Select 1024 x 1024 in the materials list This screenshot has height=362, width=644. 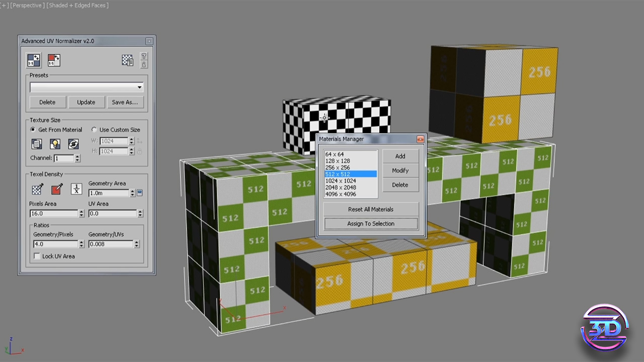[x=341, y=181]
